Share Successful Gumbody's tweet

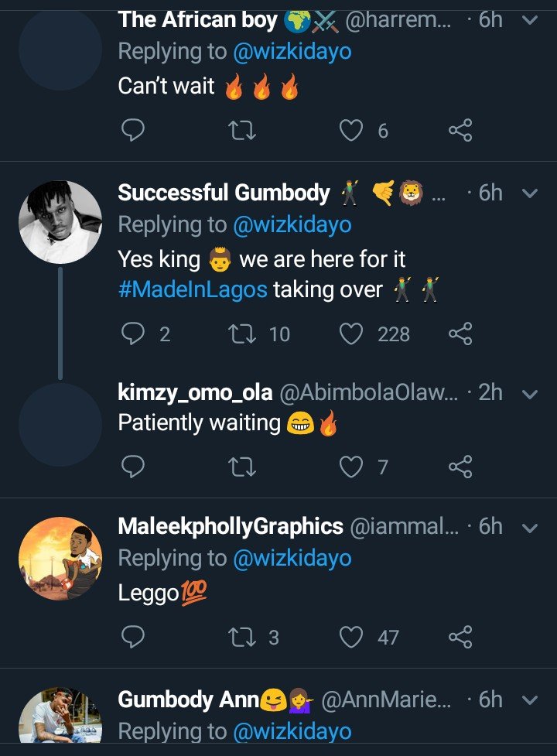click(460, 334)
